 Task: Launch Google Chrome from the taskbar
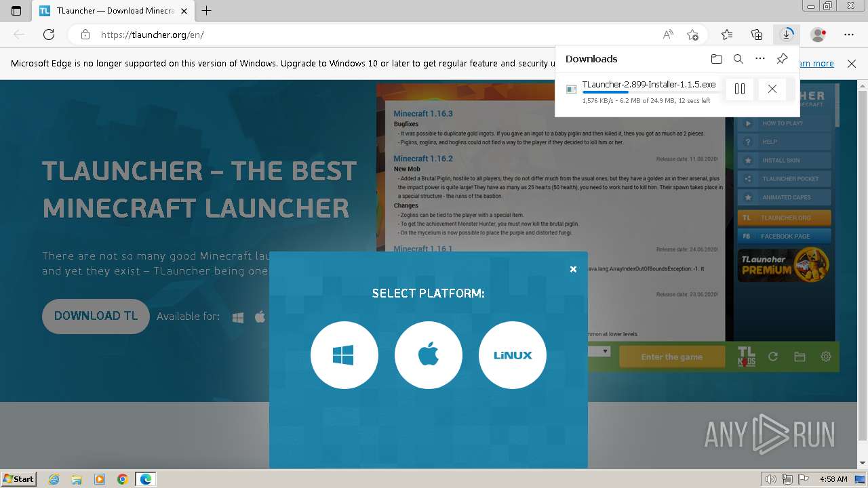[123, 479]
